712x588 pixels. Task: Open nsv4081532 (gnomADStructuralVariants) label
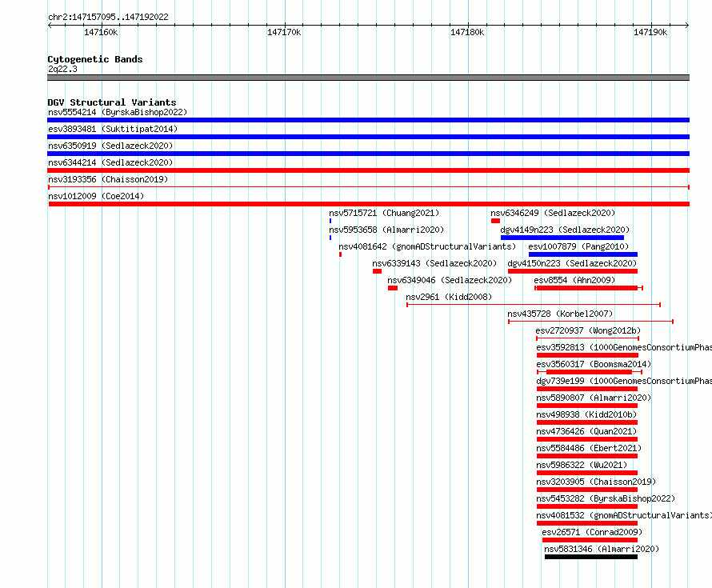click(x=624, y=515)
